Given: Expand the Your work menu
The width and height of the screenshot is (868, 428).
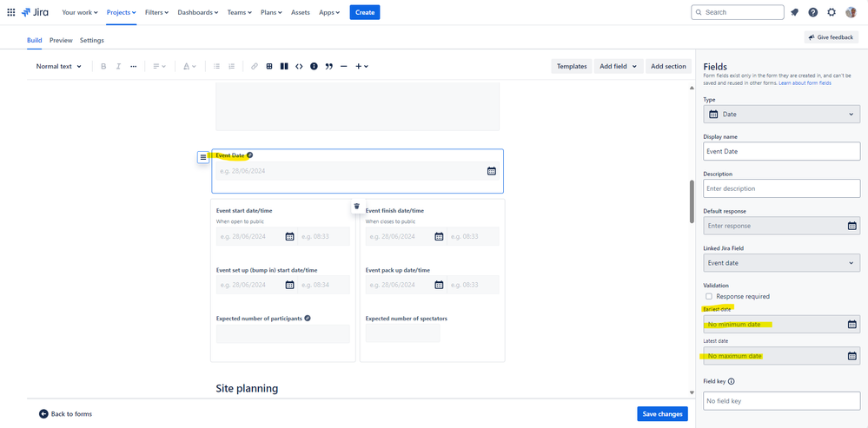Looking at the screenshot, I should tap(80, 12).
